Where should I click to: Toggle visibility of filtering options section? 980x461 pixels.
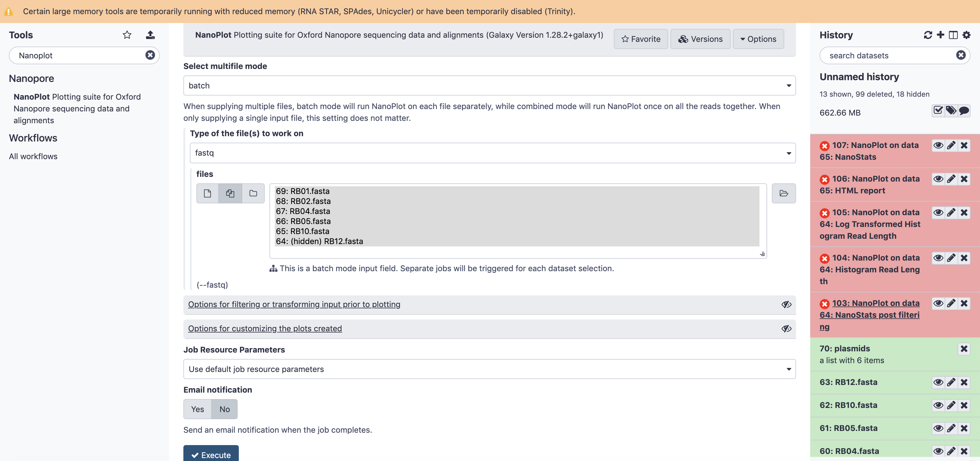[786, 304]
